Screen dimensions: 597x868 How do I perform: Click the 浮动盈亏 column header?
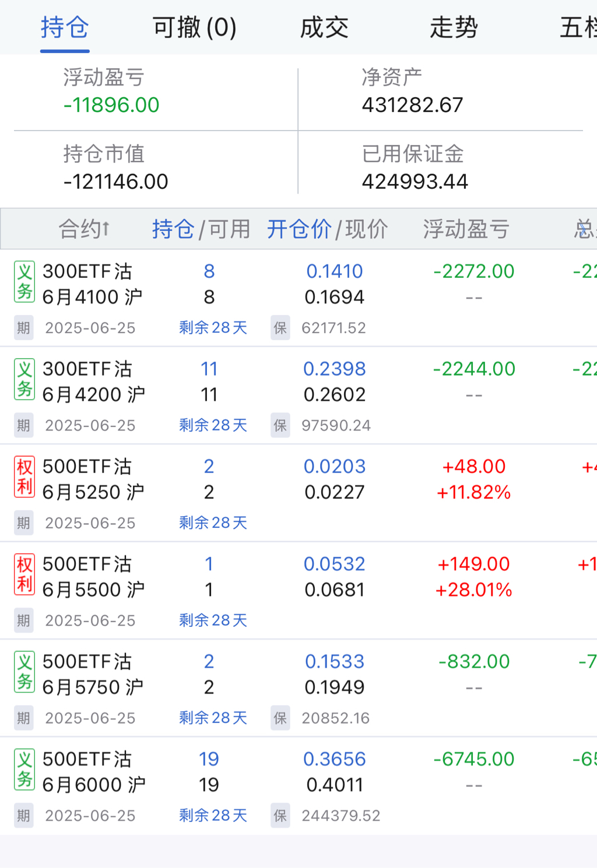click(466, 229)
